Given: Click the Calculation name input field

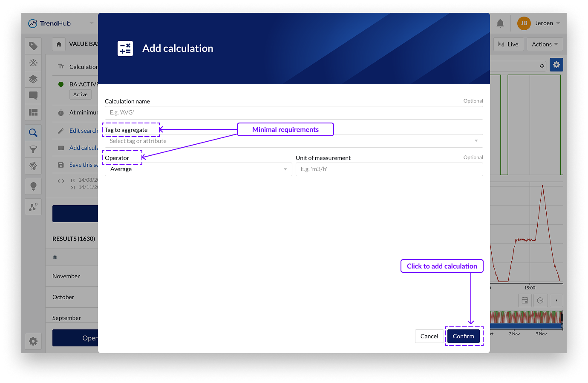Looking at the screenshot, I should [x=294, y=113].
